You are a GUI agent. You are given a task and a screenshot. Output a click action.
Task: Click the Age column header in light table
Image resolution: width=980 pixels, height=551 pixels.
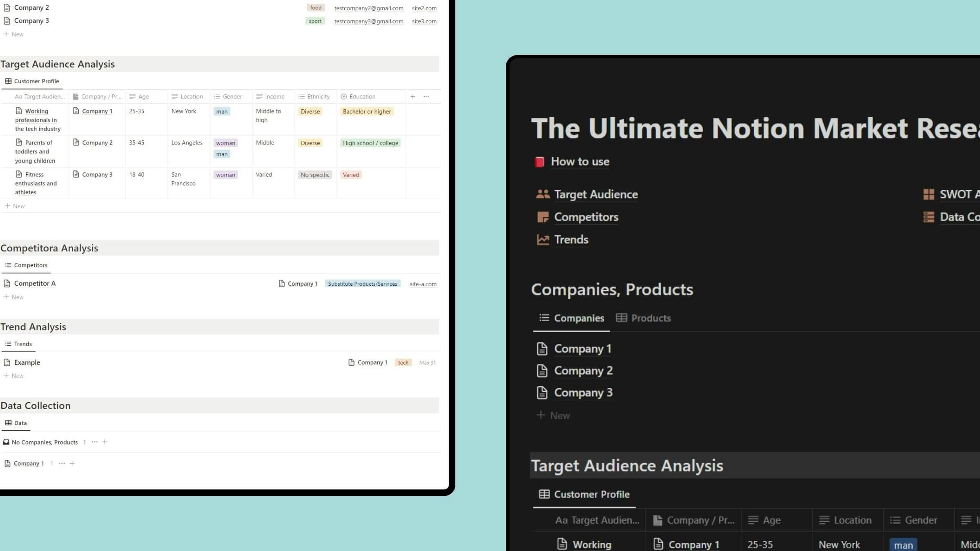(x=146, y=97)
